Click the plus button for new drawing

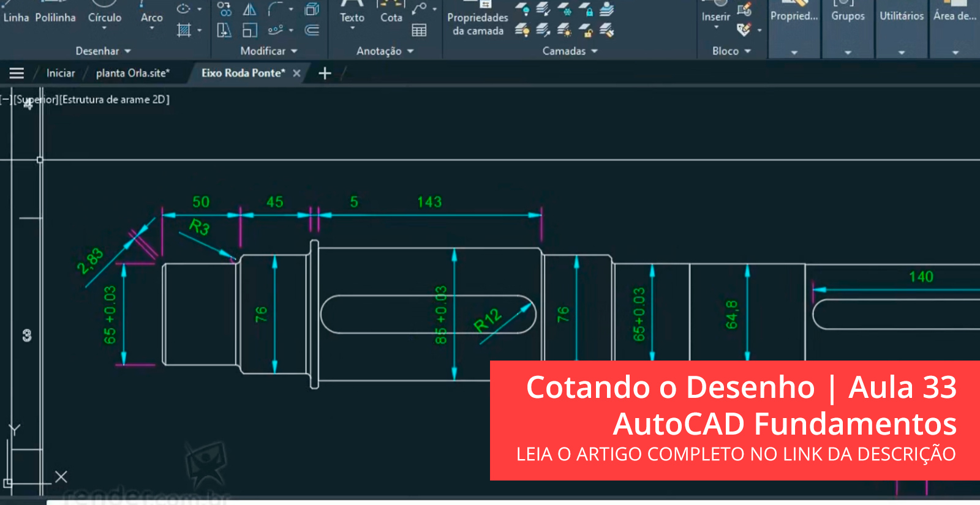(x=325, y=73)
